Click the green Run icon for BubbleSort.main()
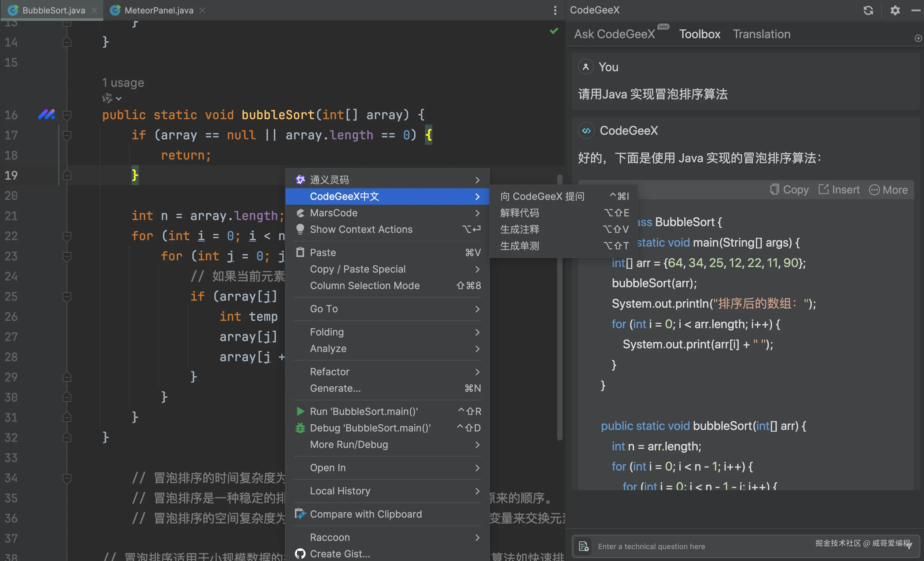The width and height of the screenshot is (924, 561). (x=300, y=411)
